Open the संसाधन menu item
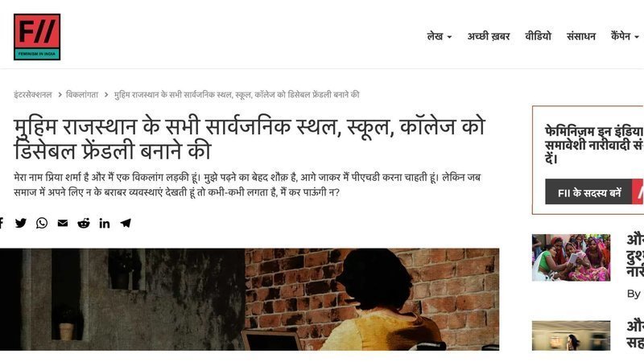This screenshot has width=644, height=362. click(x=580, y=36)
